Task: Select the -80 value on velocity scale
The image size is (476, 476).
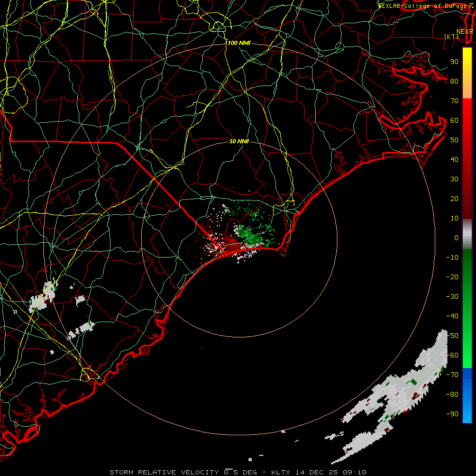Action: click(452, 395)
